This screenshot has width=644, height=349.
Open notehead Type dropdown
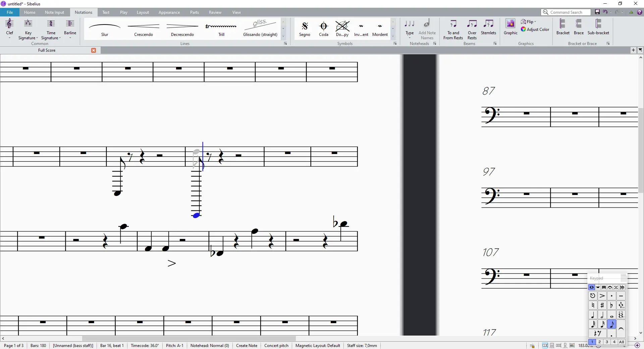click(410, 29)
